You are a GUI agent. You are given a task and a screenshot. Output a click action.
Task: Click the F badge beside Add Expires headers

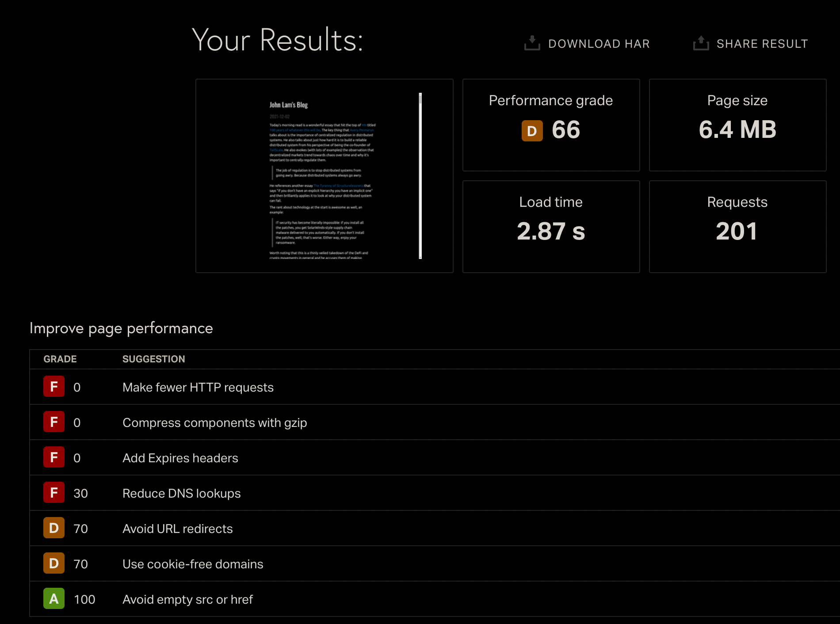pos(54,457)
